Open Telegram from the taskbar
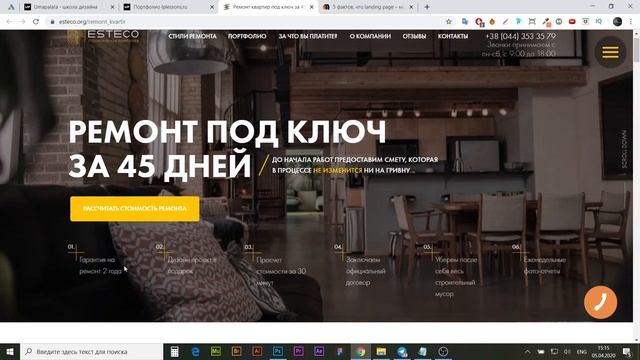The height and width of the screenshot is (360, 640). (x=402, y=351)
